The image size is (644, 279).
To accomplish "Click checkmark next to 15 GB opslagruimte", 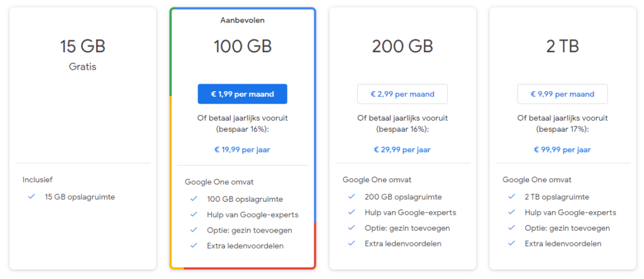I will click(x=31, y=197).
